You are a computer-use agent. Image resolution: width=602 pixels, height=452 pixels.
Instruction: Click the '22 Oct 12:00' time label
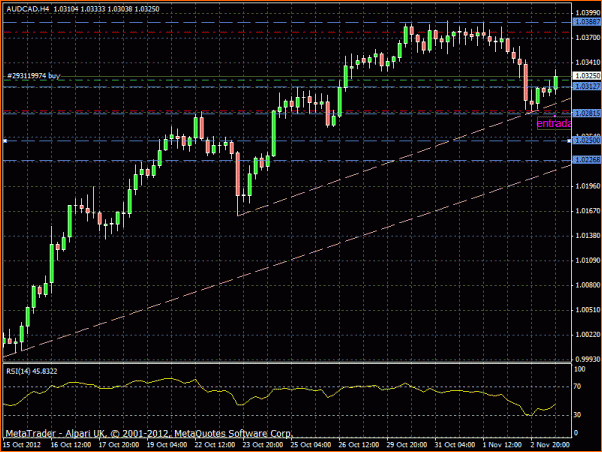(215, 445)
